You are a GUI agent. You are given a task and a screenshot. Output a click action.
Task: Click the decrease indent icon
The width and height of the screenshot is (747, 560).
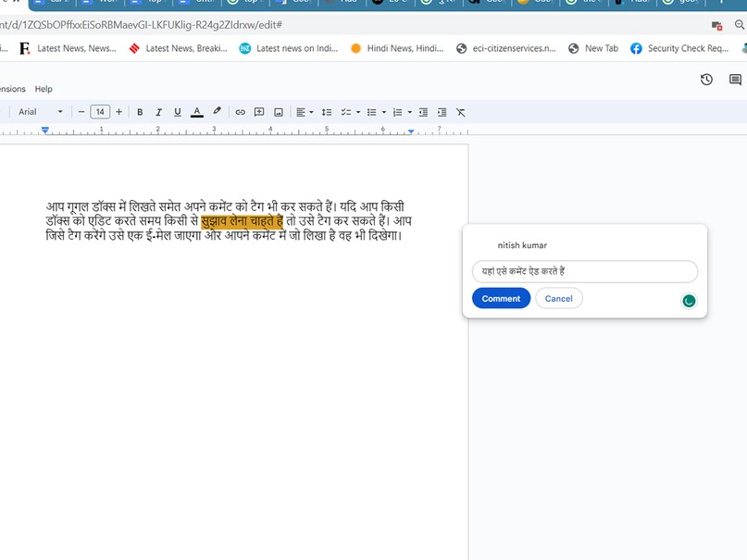click(423, 112)
